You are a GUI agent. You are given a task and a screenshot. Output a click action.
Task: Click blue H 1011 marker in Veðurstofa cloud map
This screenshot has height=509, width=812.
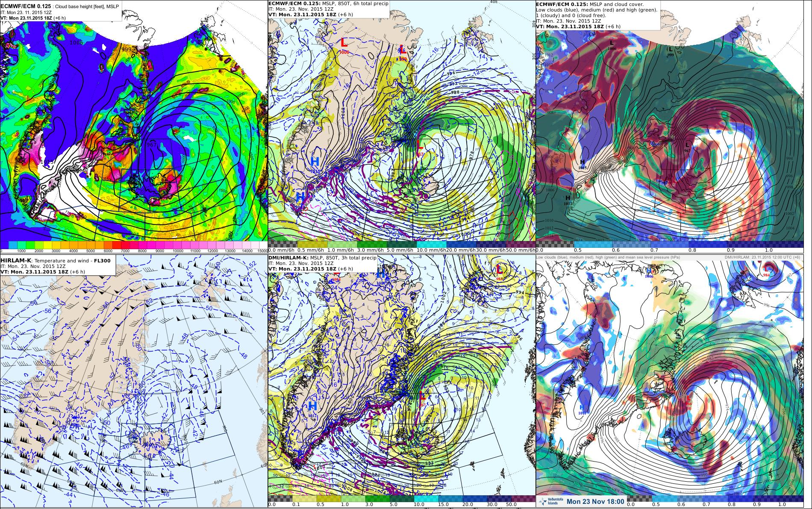[582, 408]
